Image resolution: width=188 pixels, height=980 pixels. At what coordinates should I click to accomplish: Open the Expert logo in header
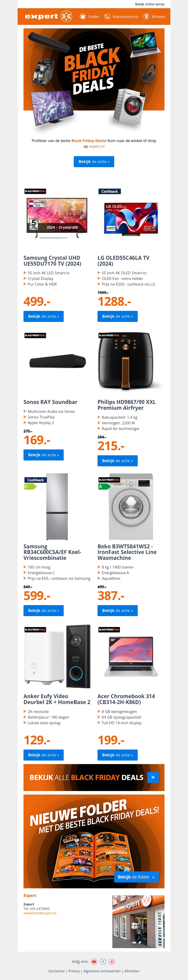click(48, 16)
